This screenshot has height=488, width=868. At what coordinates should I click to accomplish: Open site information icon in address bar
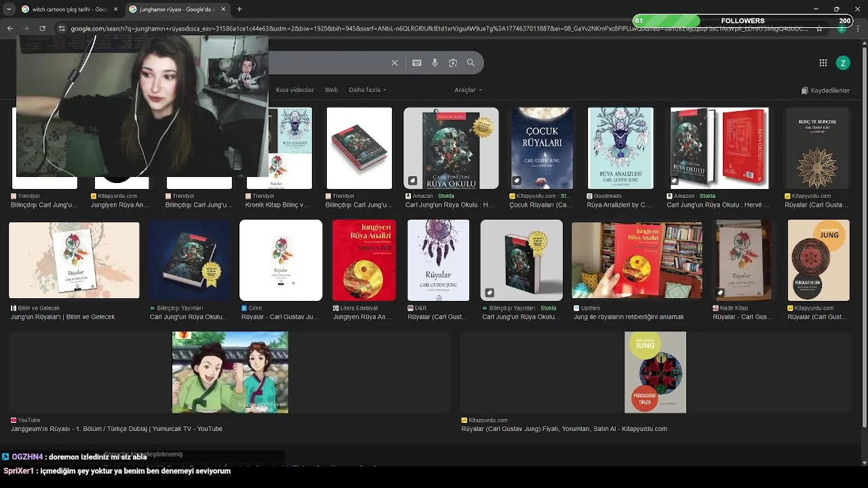pyautogui.click(x=62, y=28)
